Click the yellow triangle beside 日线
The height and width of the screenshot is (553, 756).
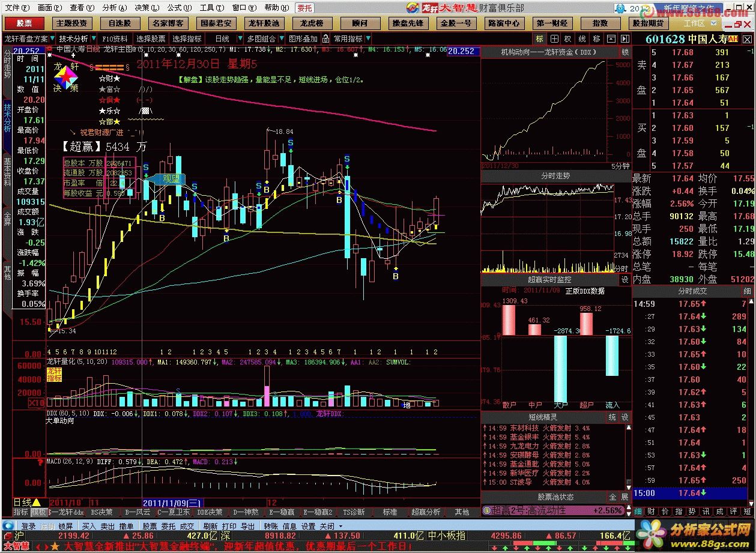(x=36, y=502)
